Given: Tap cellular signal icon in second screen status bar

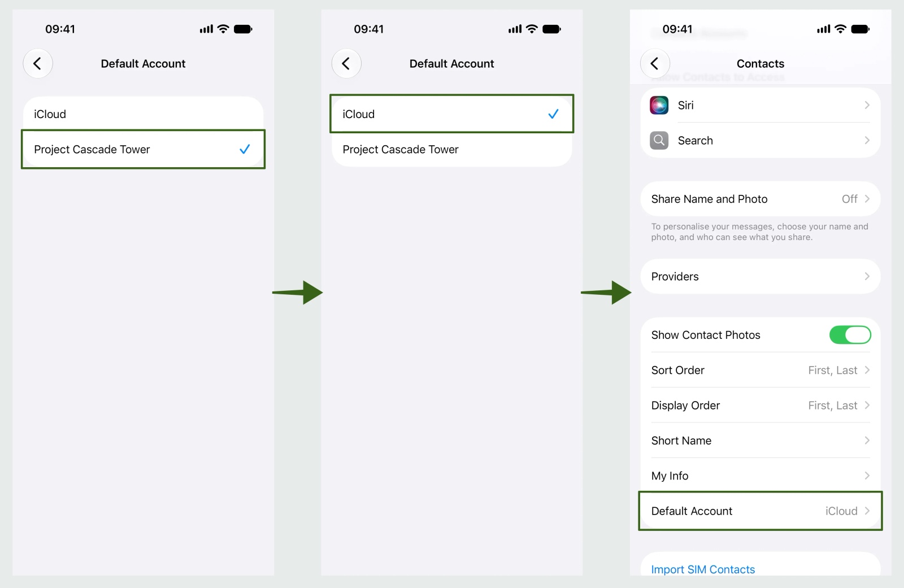Looking at the screenshot, I should click(515, 29).
